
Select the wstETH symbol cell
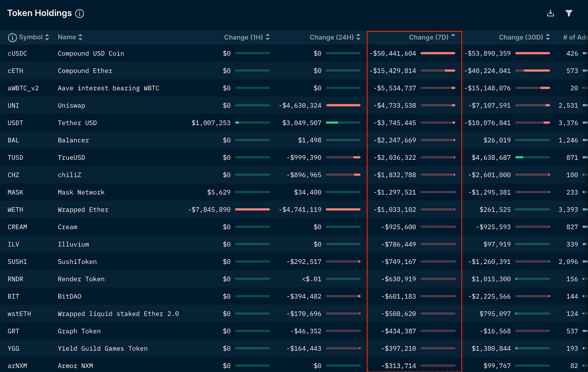[x=19, y=314]
